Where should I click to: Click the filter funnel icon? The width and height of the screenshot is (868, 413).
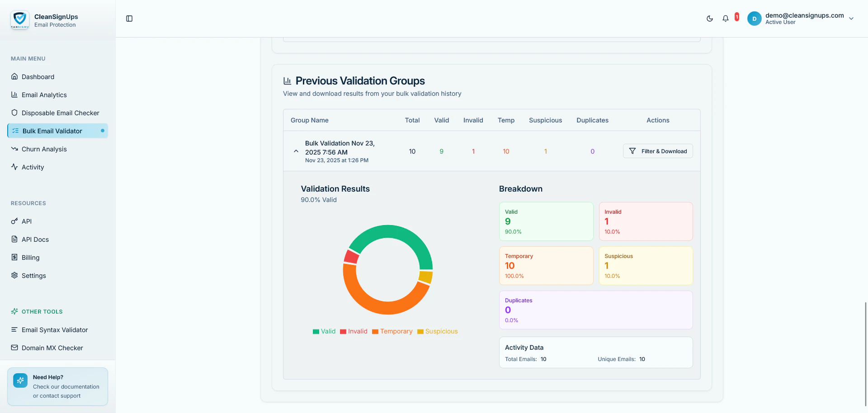click(x=632, y=151)
